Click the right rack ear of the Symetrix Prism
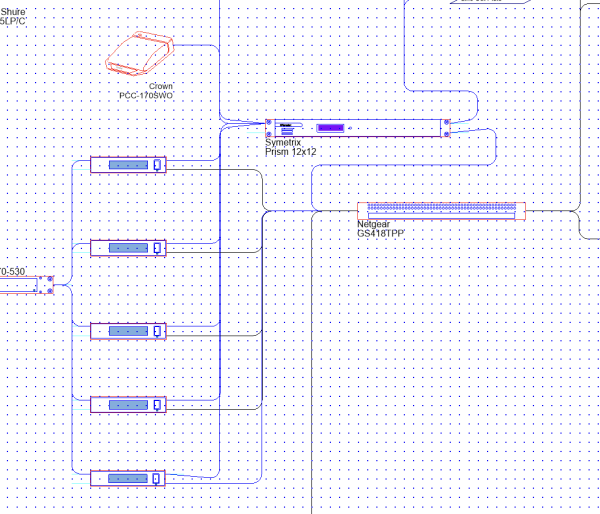600x514 pixels. click(x=446, y=128)
